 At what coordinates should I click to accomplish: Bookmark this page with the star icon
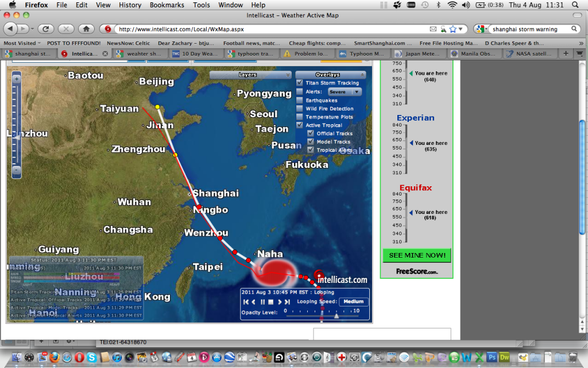pyautogui.click(x=453, y=29)
